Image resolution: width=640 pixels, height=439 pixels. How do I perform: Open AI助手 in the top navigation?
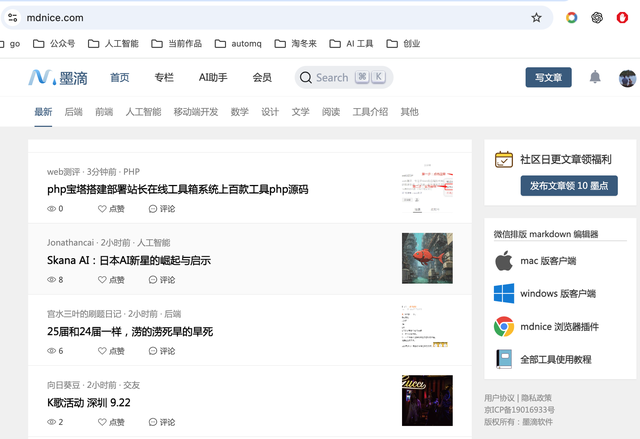pos(213,78)
